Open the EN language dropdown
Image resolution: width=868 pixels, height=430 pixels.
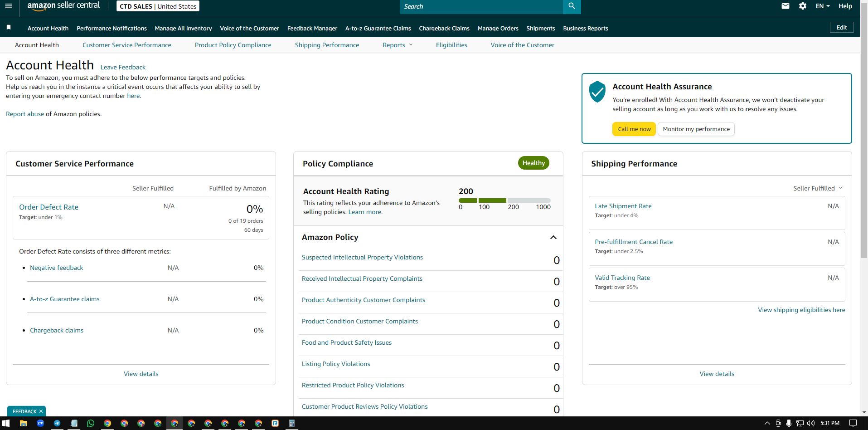click(823, 6)
